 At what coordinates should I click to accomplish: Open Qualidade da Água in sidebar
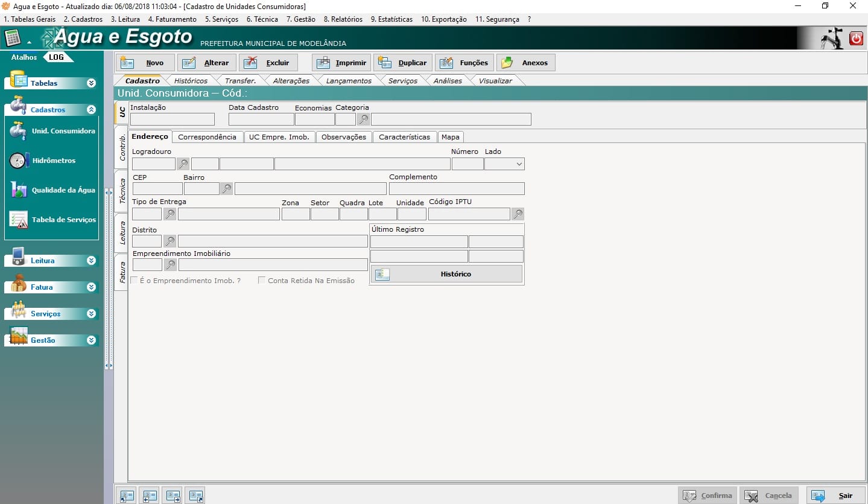click(x=63, y=190)
